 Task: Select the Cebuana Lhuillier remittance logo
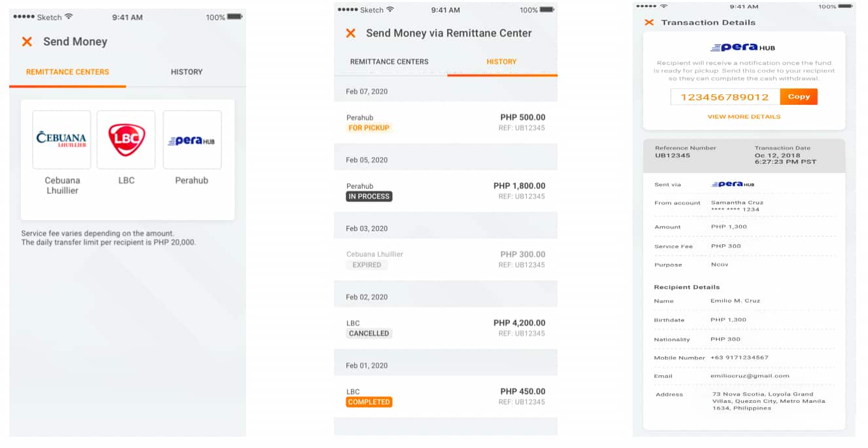(62, 140)
